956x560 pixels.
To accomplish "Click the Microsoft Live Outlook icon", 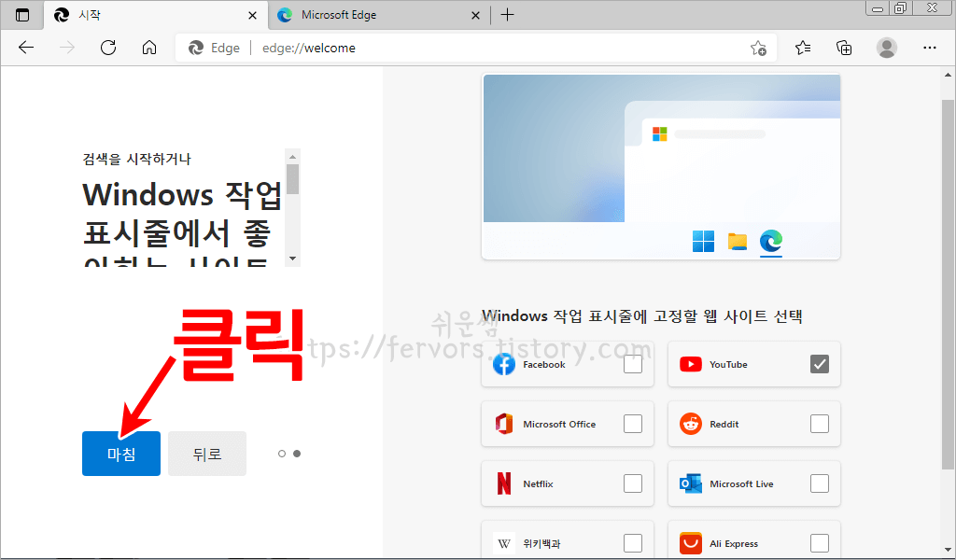I will pos(690,483).
